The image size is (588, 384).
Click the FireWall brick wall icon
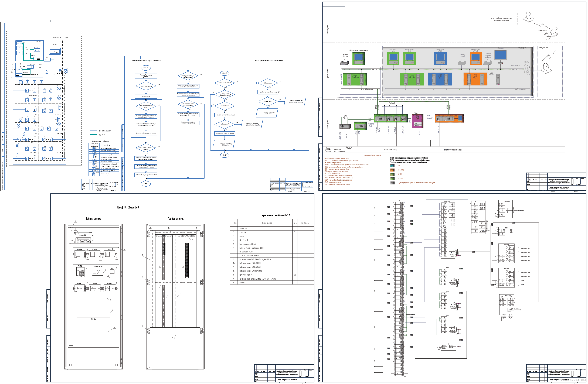pyautogui.click(x=527, y=70)
